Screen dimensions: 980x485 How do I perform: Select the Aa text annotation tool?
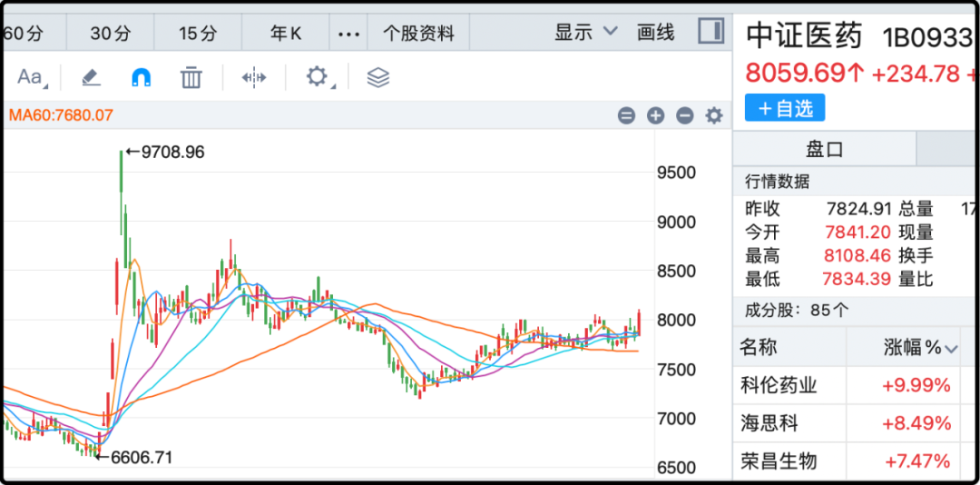coord(30,77)
